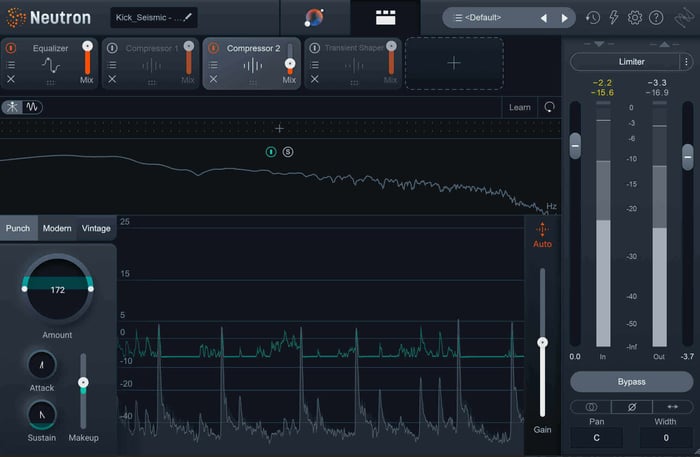Remove the Equalizer module with X

11,79
